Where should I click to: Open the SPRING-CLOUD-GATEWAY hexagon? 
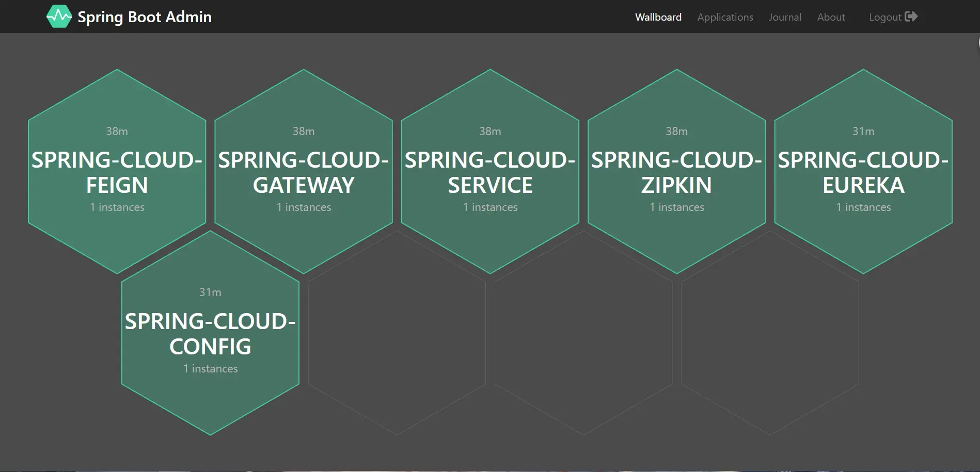(x=304, y=171)
